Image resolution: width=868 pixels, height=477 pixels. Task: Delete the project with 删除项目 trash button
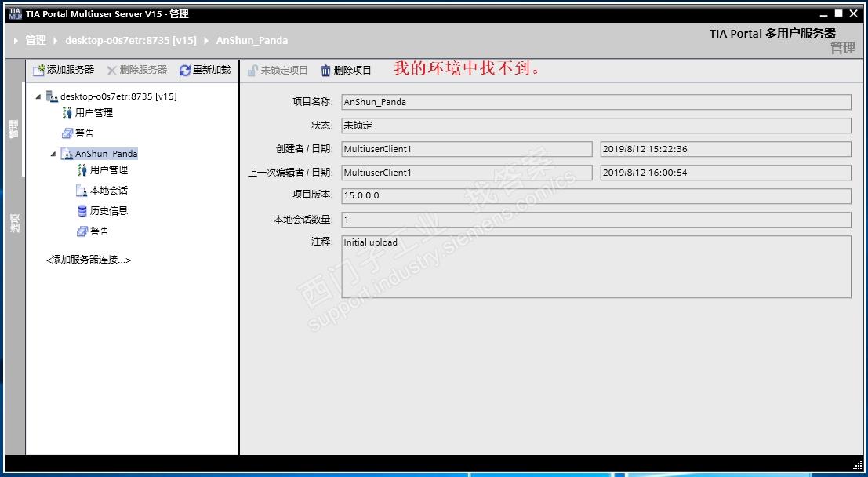point(347,71)
